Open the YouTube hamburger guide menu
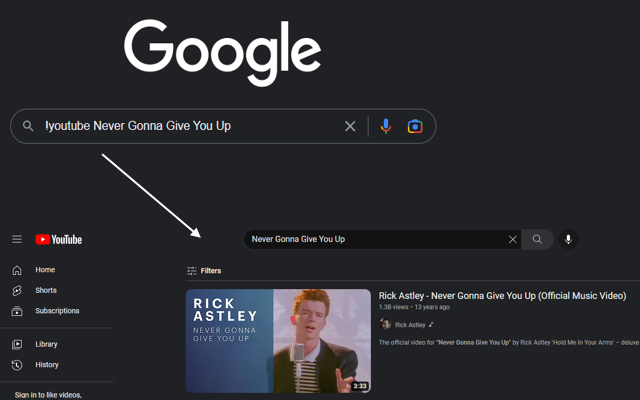This screenshot has height=400, width=640. pos(17,239)
